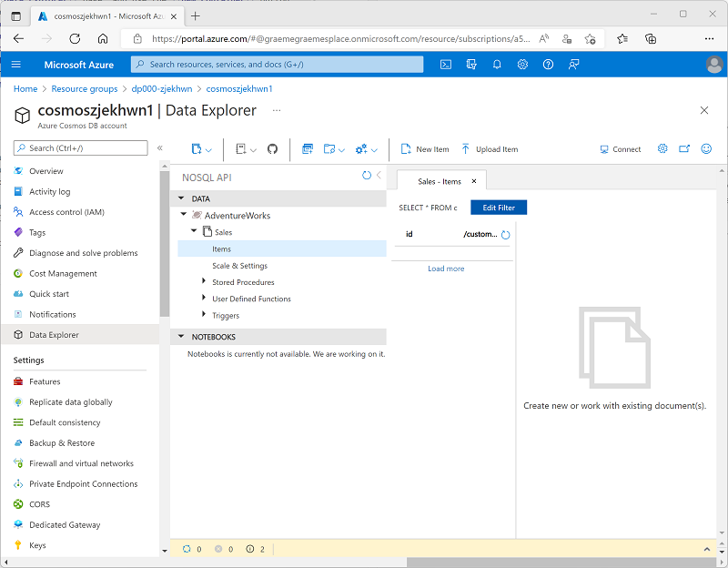The width and height of the screenshot is (728, 568).
Task: Open cosmoszjekhwn1 breadcrumb link
Action: [239, 88]
